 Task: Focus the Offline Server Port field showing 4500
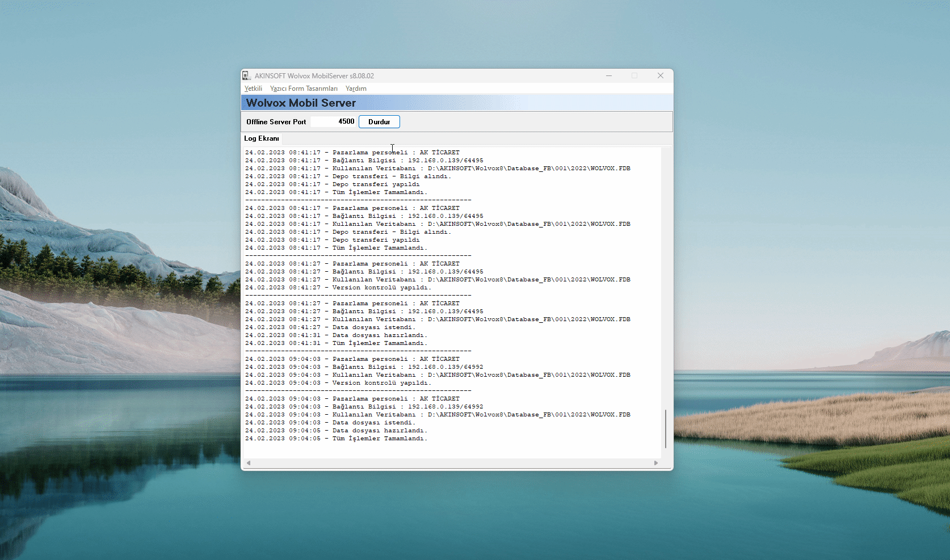[333, 121]
